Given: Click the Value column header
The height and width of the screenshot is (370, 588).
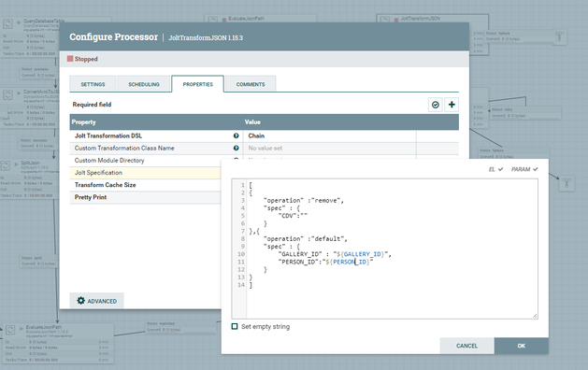Looking at the screenshot, I should [252, 122].
